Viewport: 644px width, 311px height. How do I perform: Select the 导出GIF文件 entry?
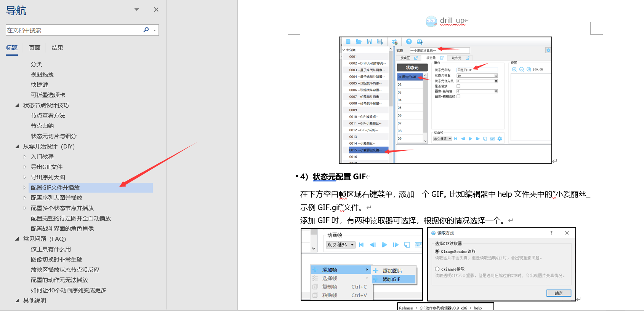[x=46, y=167]
